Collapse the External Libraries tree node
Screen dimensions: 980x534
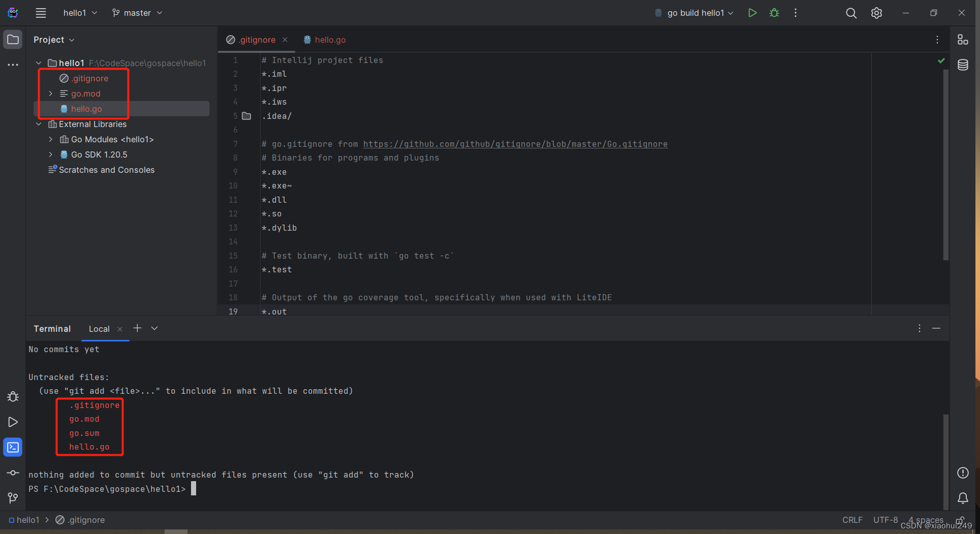coord(38,124)
